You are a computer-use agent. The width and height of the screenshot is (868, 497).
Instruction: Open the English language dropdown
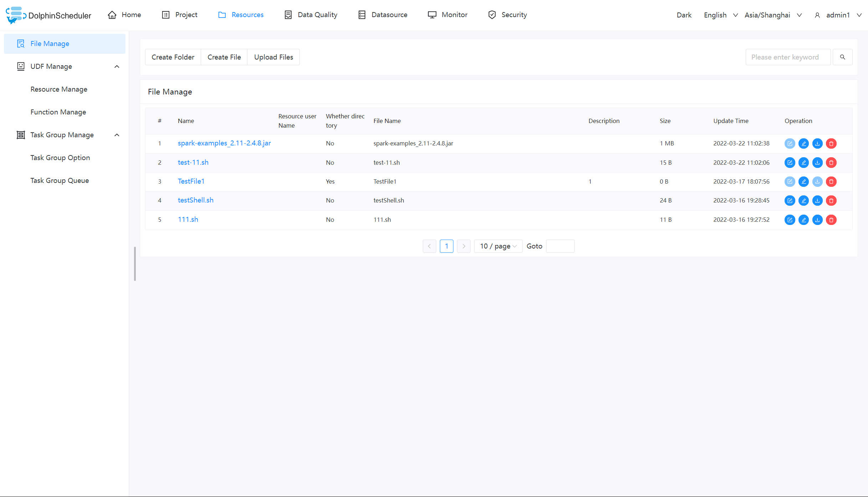click(720, 15)
